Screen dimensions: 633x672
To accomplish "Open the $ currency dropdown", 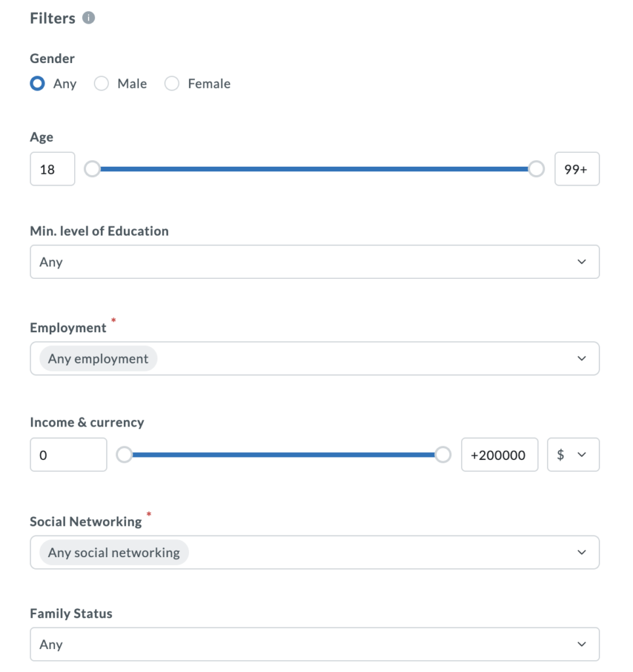I will click(x=573, y=455).
